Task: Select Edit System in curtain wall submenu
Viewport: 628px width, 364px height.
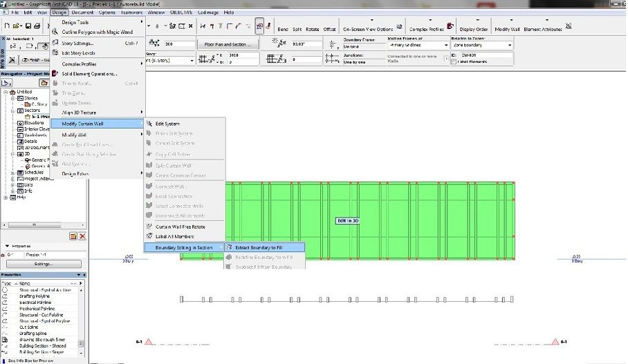Action: pyautogui.click(x=167, y=124)
